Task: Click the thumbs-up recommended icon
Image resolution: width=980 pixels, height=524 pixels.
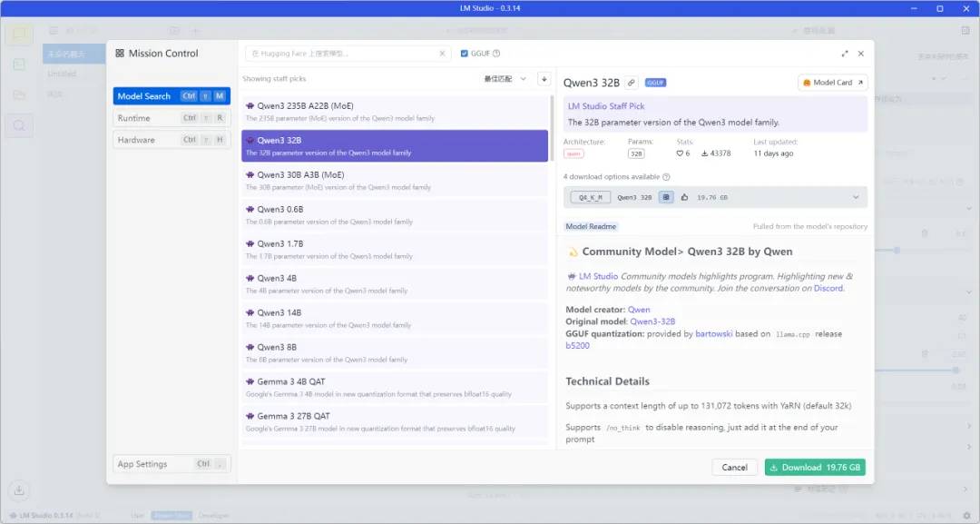Action: [x=684, y=198]
